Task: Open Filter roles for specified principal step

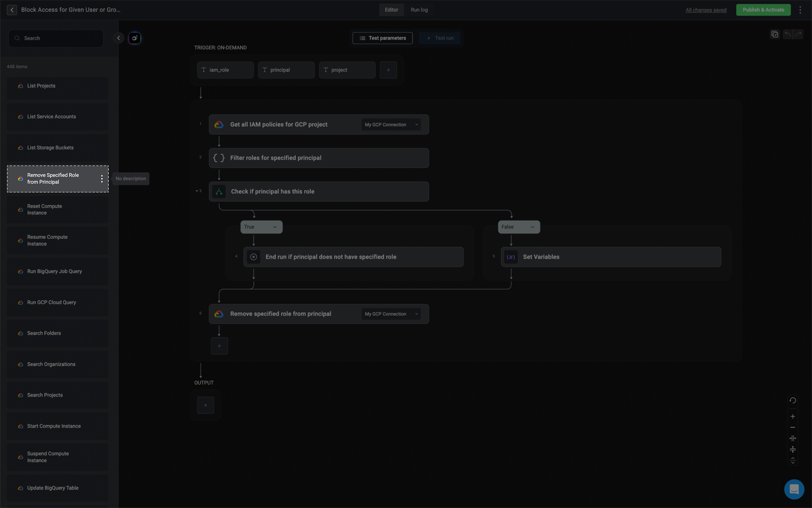Action: pyautogui.click(x=319, y=158)
